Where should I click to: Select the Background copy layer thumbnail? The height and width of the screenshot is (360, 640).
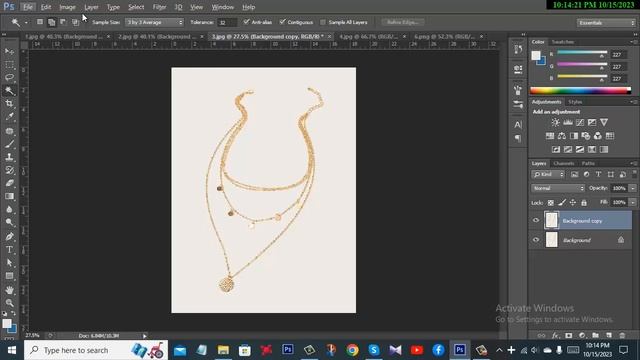click(x=551, y=220)
